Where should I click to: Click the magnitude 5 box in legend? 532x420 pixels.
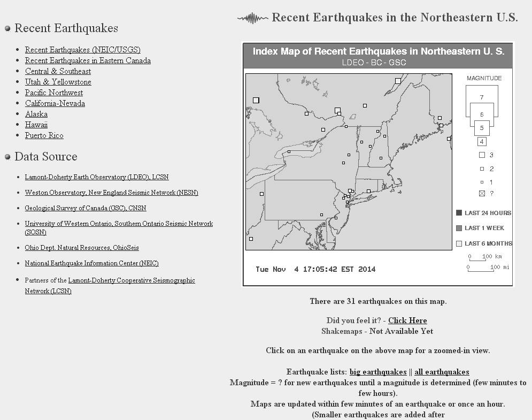(x=482, y=128)
